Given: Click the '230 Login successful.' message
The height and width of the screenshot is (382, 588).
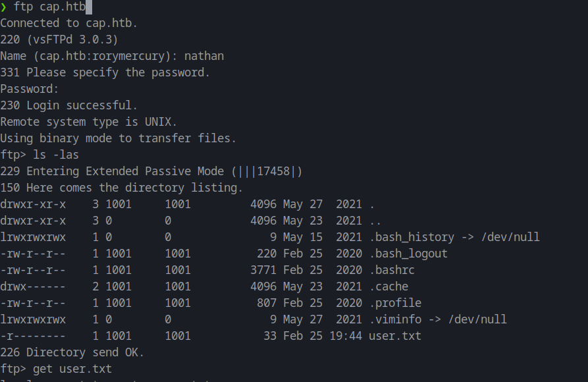Looking at the screenshot, I should [x=69, y=105].
